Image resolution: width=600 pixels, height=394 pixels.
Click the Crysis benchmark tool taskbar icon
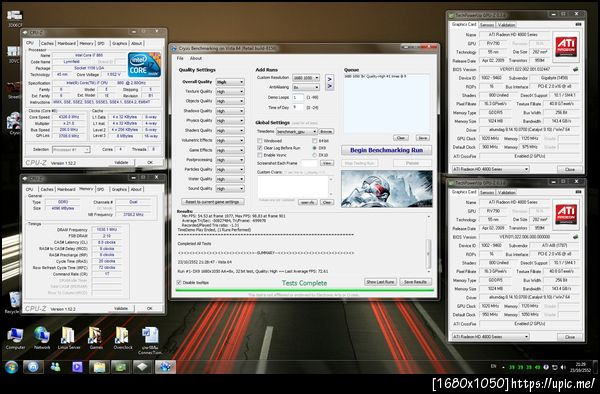165,367
